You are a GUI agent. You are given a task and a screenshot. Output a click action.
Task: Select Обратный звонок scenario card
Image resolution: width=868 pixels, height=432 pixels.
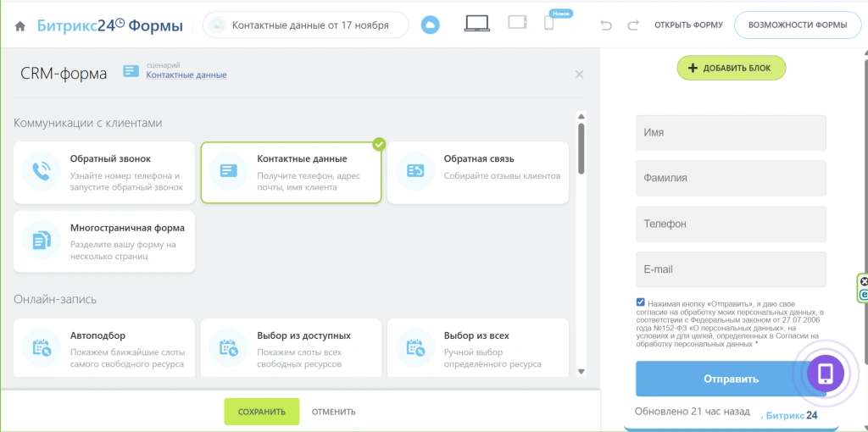click(x=104, y=173)
